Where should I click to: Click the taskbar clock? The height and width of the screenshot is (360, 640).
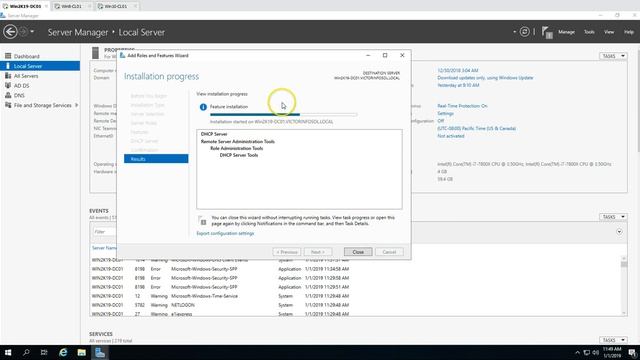[x=612, y=353]
